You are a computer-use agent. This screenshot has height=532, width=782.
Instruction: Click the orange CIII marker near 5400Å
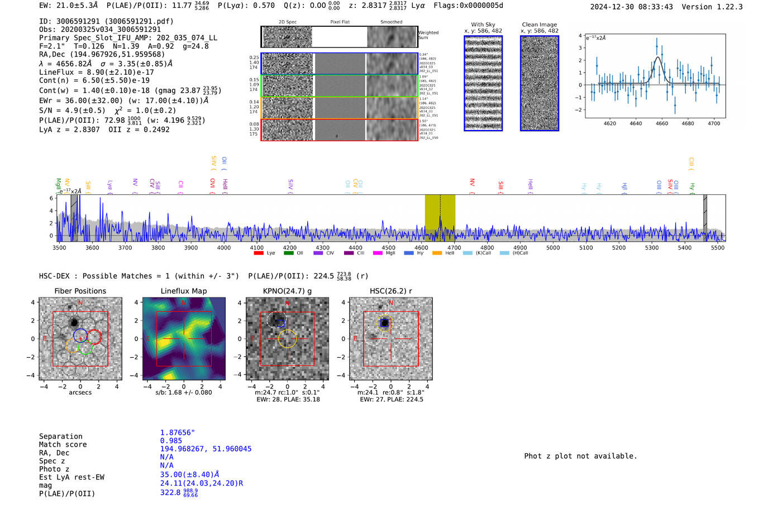click(x=691, y=164)
